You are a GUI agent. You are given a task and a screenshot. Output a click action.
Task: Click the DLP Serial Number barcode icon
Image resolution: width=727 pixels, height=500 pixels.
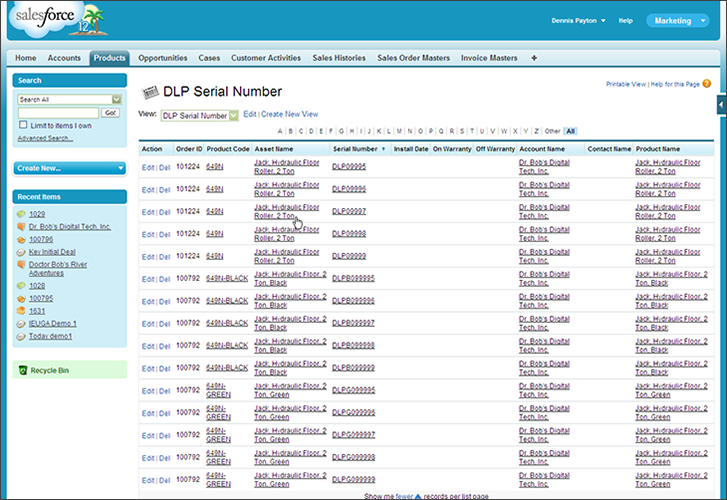(150, 92)
